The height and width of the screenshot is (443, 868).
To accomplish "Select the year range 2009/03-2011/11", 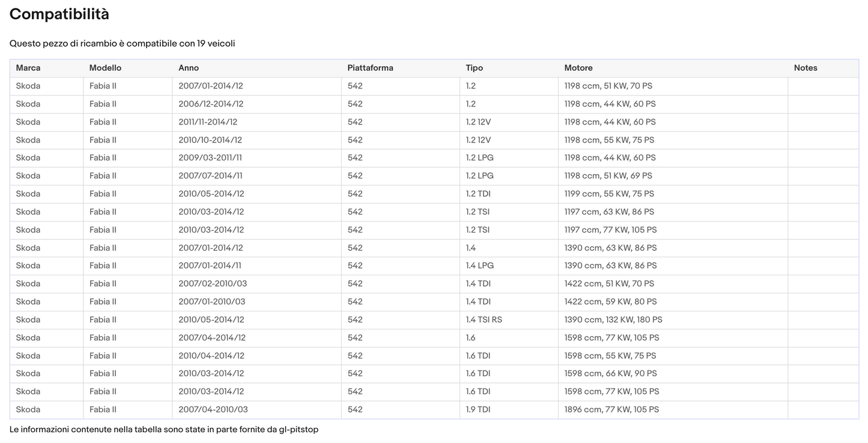I will click(210, 157).
